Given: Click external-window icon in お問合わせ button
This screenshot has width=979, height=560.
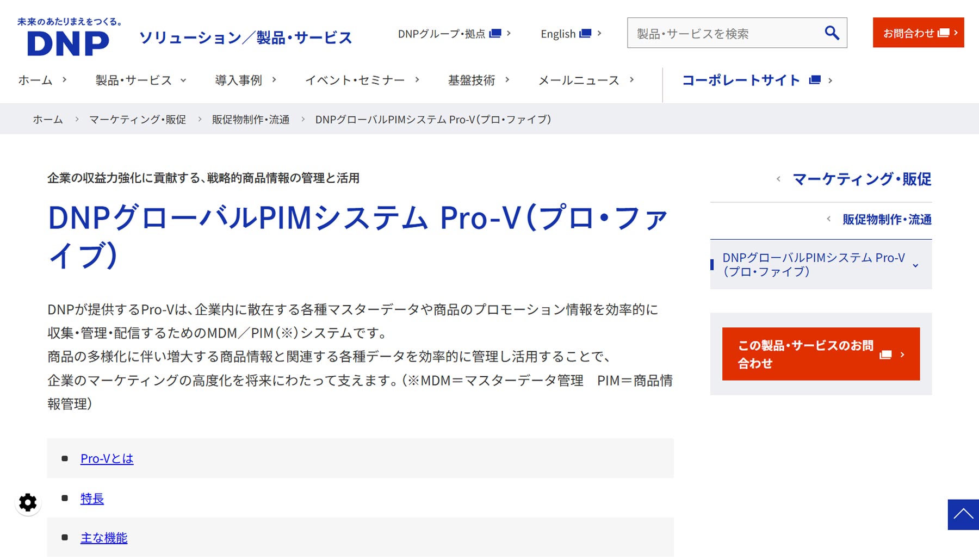Looking at the screenshot, I should (944, 33).
